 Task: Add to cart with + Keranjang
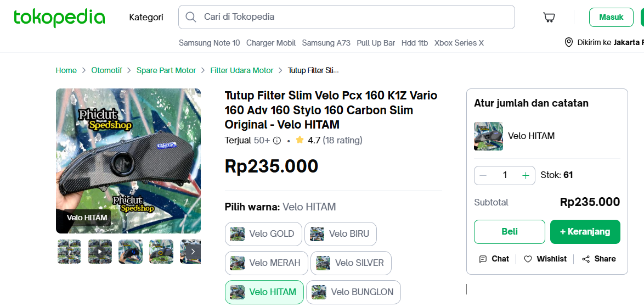pyautogui.click(x=585, y=231)
